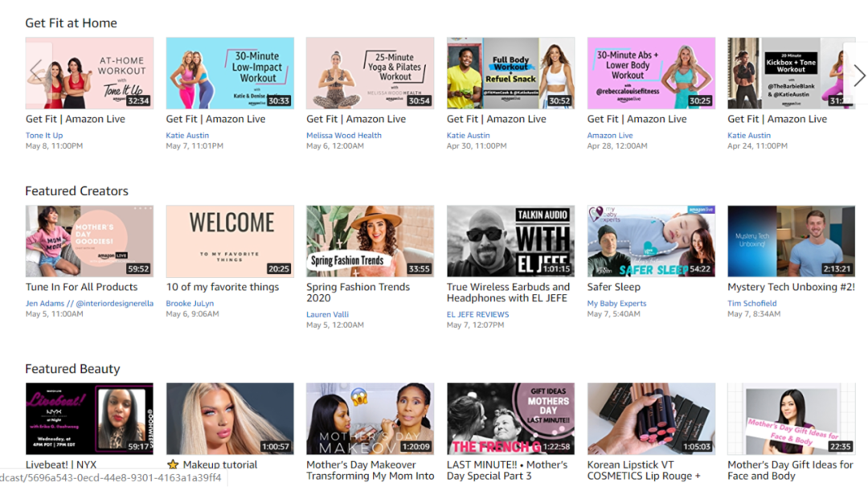Open the 30-Minute Low-Impact Workout thumbnail
The height and width of the screenshot is (491, 868).
[230, 73]
